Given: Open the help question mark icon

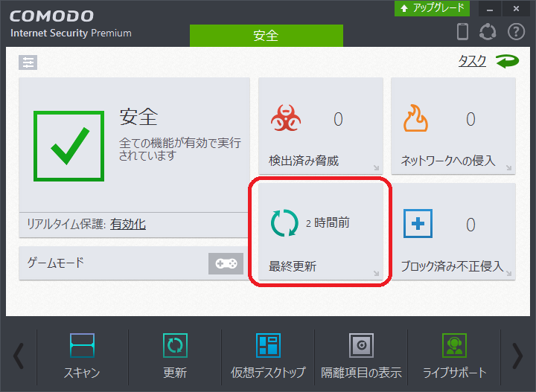Looking at the screenshot, I should click(x=516, y=32).
